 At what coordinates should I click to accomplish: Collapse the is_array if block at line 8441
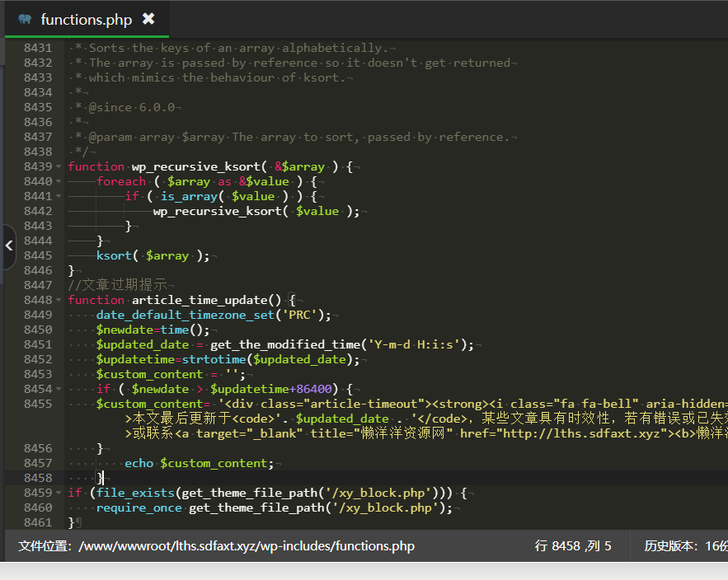[x=59, y=197]
